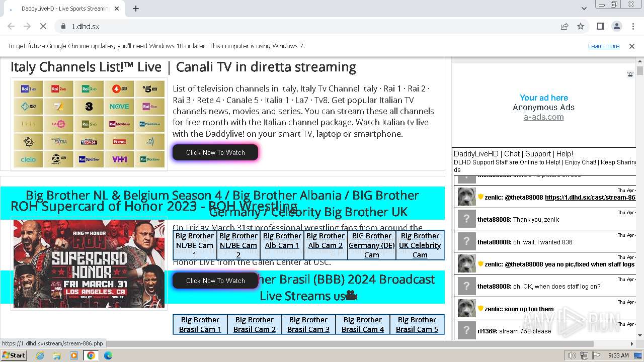Click the browser back arrow
Screen dimensions: 644x362
point(11,26)
